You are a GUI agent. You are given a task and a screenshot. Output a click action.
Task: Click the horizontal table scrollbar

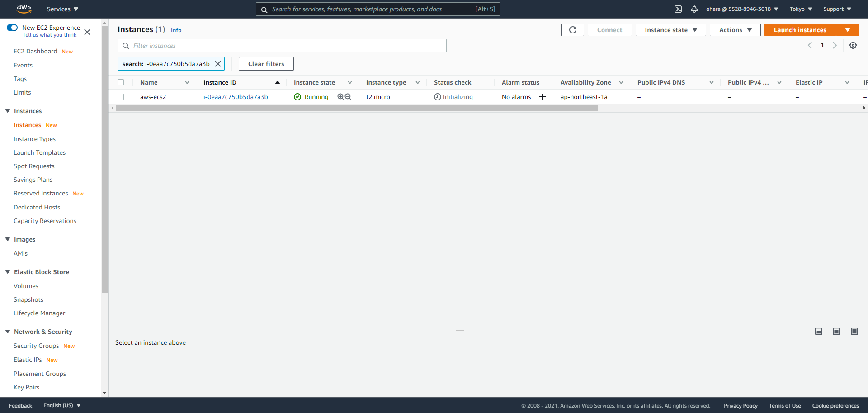pos(357,108)
